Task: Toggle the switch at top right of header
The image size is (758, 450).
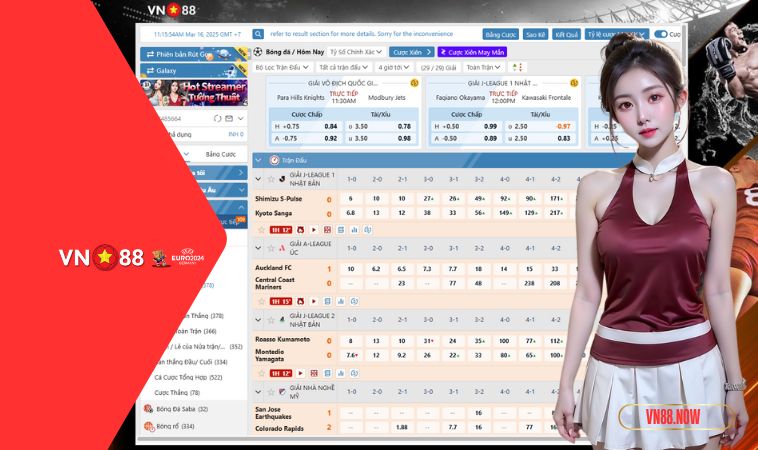Action: tap(660, 34)
